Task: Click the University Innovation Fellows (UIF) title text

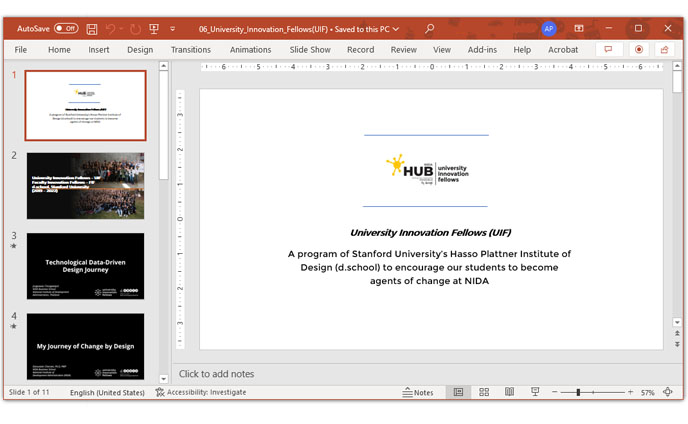Action: click(x=430, y=233)
